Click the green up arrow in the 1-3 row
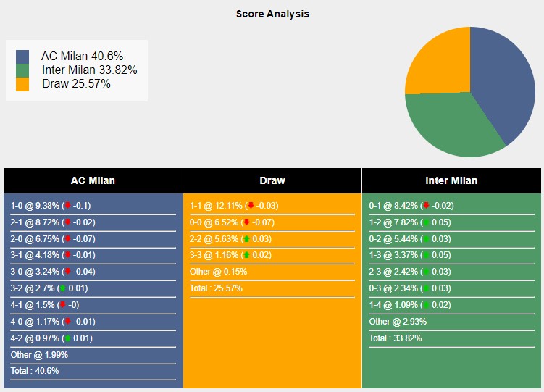544x392 pixels. point(426,254)
